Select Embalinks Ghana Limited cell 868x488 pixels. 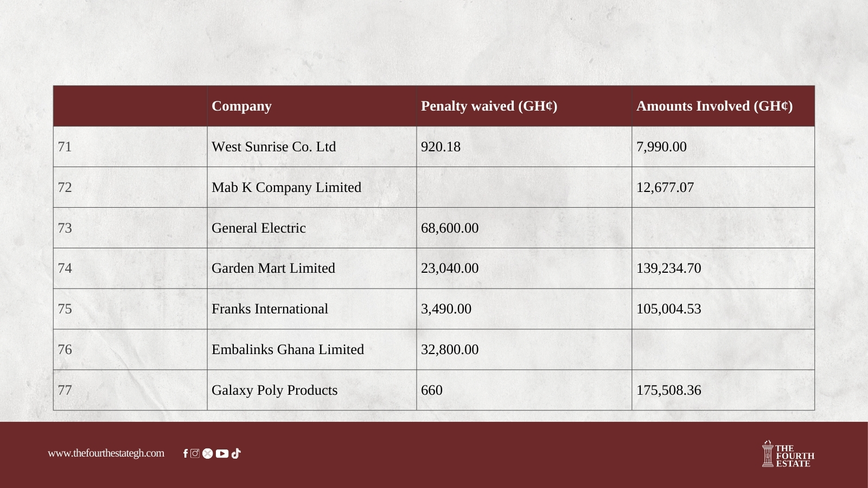pos(312,349)
